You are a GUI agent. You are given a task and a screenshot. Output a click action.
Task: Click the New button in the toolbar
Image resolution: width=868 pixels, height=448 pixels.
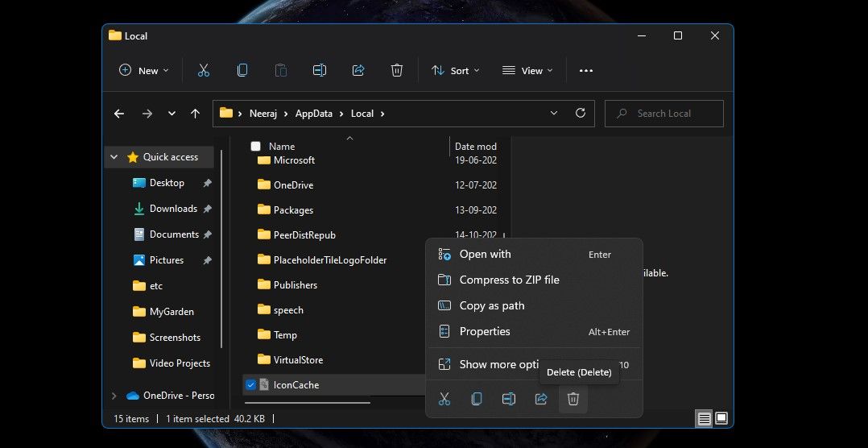pyautogui.click(x=144, y=71)
